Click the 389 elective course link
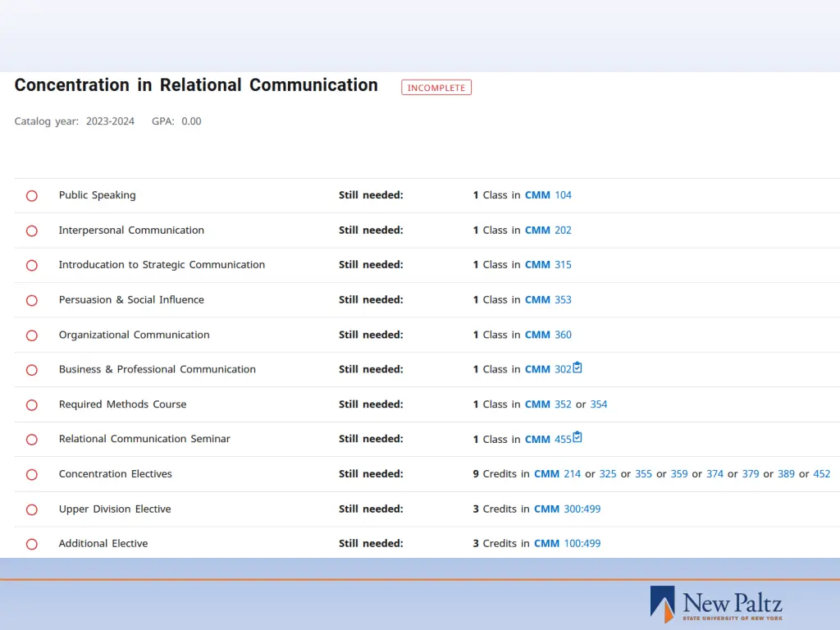The image size is (840, 630). click(786, 474)
